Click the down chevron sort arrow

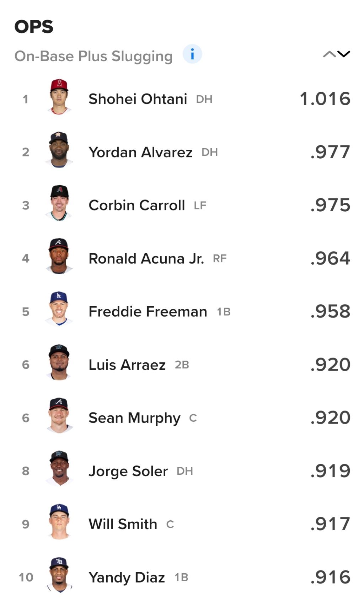(344, 54)
